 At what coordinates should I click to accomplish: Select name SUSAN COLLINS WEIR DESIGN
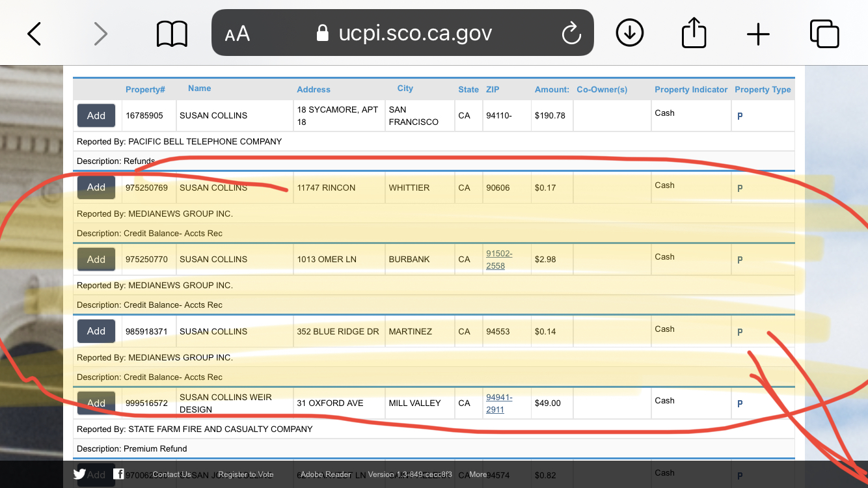coord(226,403)
